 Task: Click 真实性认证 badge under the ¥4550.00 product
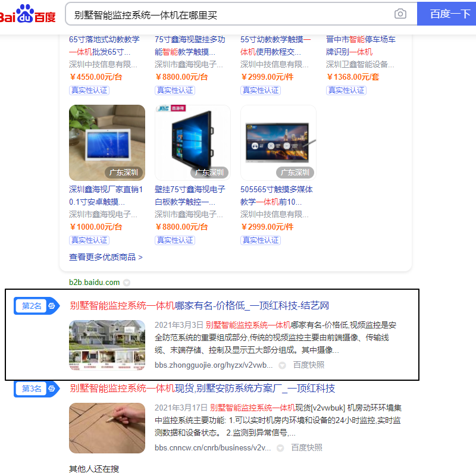pos(89,90)
